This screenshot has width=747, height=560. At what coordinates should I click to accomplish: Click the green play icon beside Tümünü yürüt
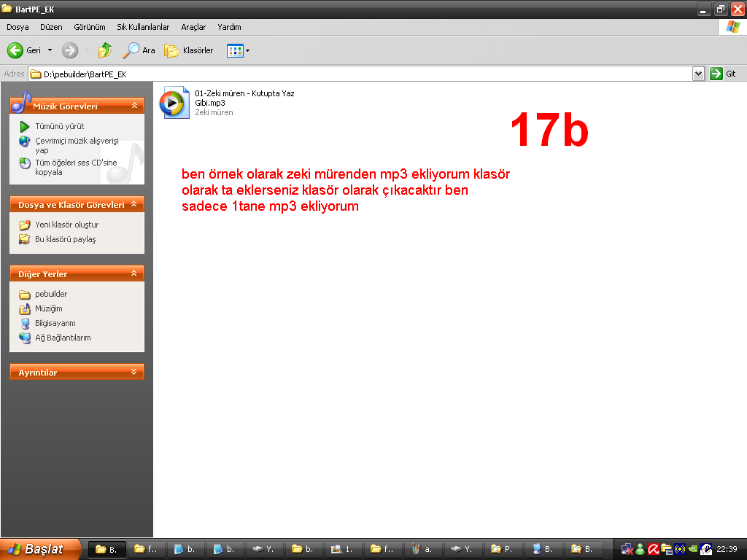click(24, 126)
